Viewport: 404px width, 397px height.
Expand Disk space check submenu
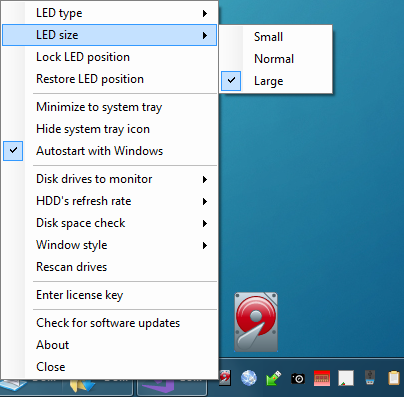(x=109, y=223)
